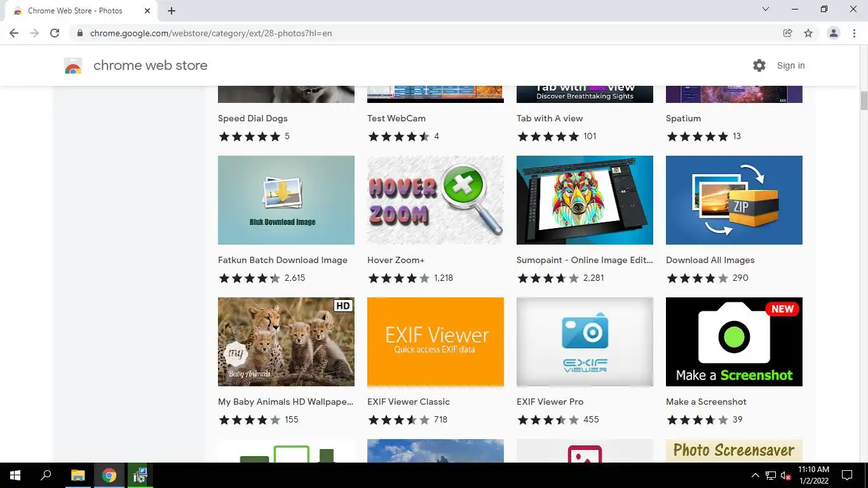868x488 pixels.
Task: Go back using browser back arrow
Action: (14, 33)
